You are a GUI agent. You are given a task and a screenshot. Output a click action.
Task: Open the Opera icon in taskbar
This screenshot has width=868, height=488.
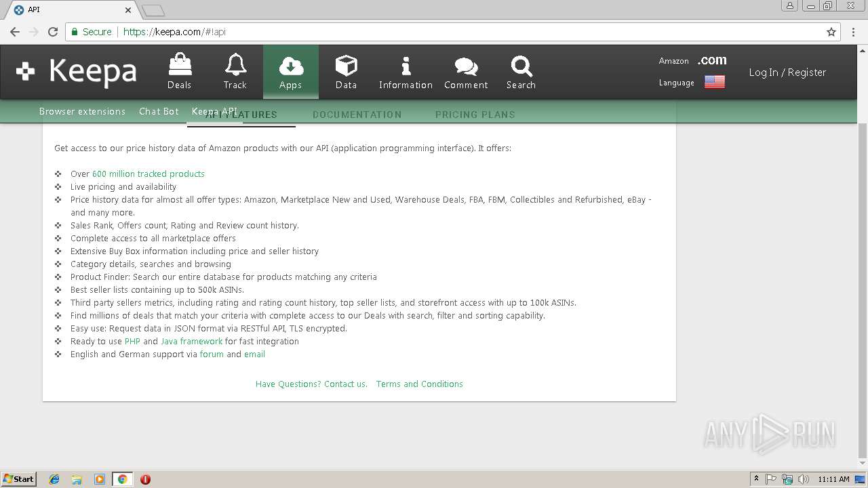pyautogui.click(x=145, y=479)
